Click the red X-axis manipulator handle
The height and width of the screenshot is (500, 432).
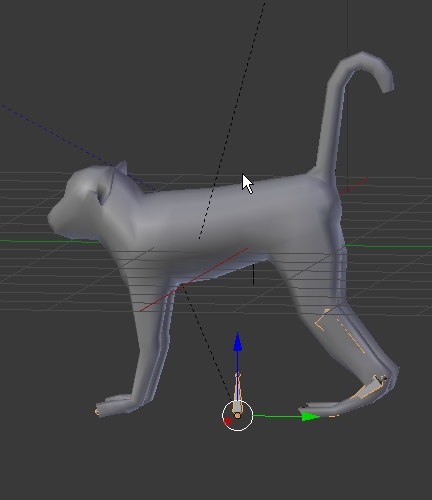(228, 422)
